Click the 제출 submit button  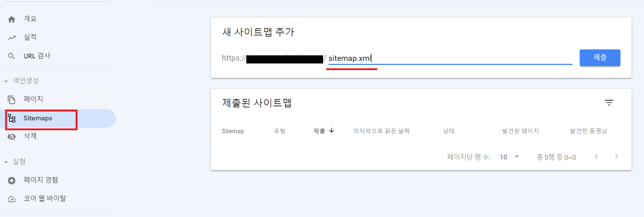pos(600,58)
